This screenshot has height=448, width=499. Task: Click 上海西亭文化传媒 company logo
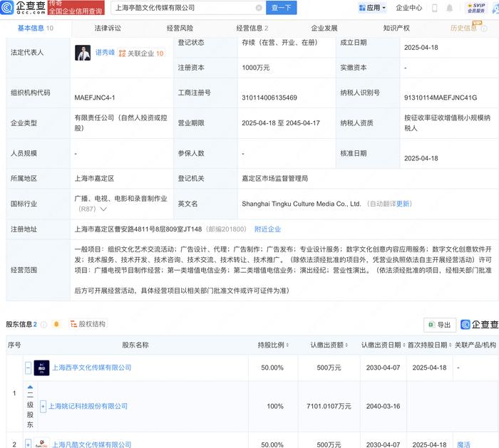pyautogui.click(x=41, y=368)
